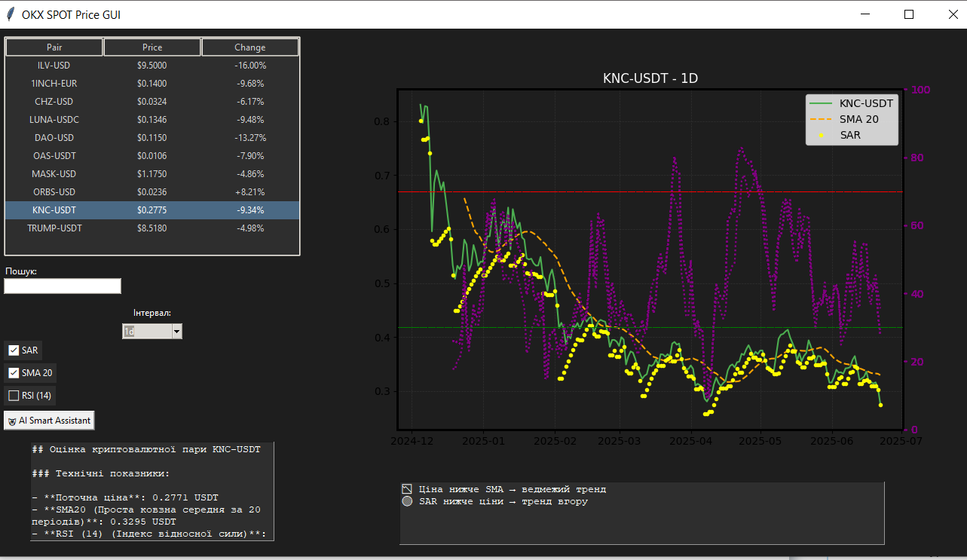
Task: Minimize the OKX SPOT Price GUI window
Action: pos(866,14)
